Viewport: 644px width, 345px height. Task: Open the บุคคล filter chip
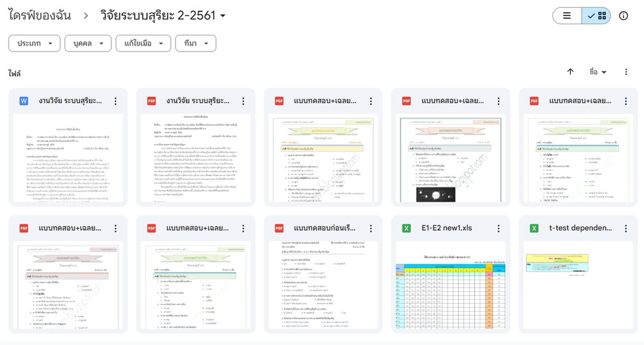tap(88, 44)
